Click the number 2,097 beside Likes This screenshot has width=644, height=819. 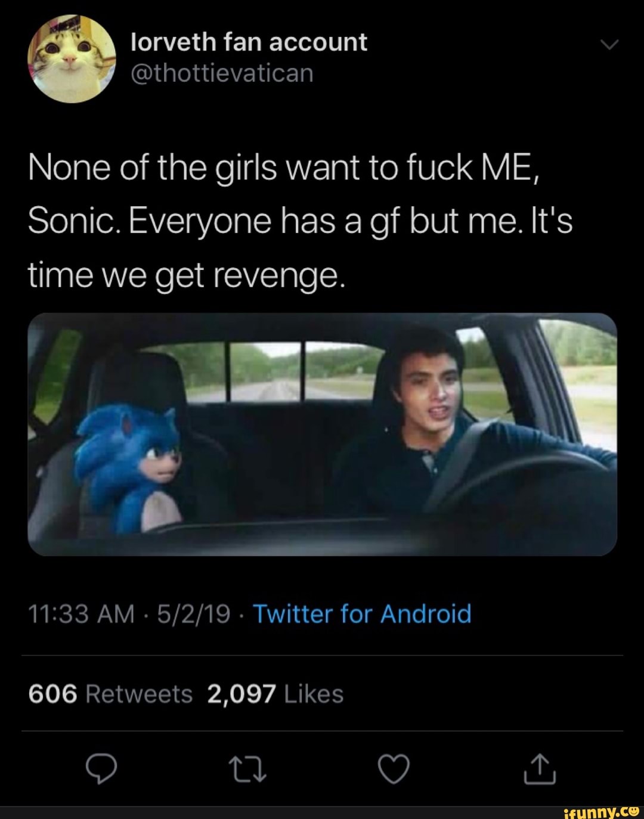(x=241, y=694)
